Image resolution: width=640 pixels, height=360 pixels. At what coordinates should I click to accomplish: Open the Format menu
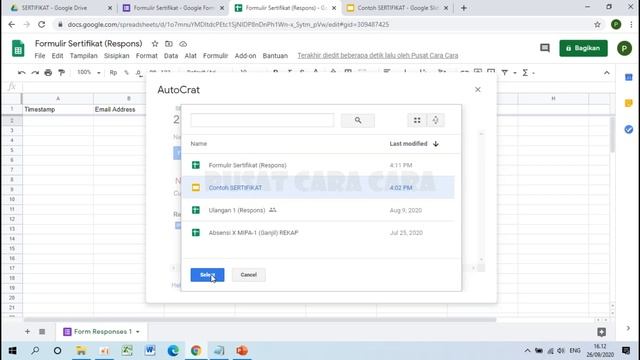(x=147, y=56)
